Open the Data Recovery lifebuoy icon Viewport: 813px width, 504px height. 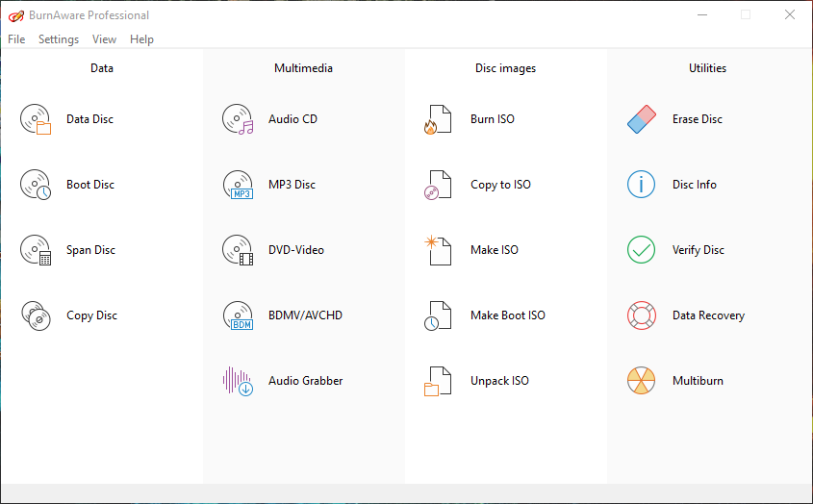[642, 315]
